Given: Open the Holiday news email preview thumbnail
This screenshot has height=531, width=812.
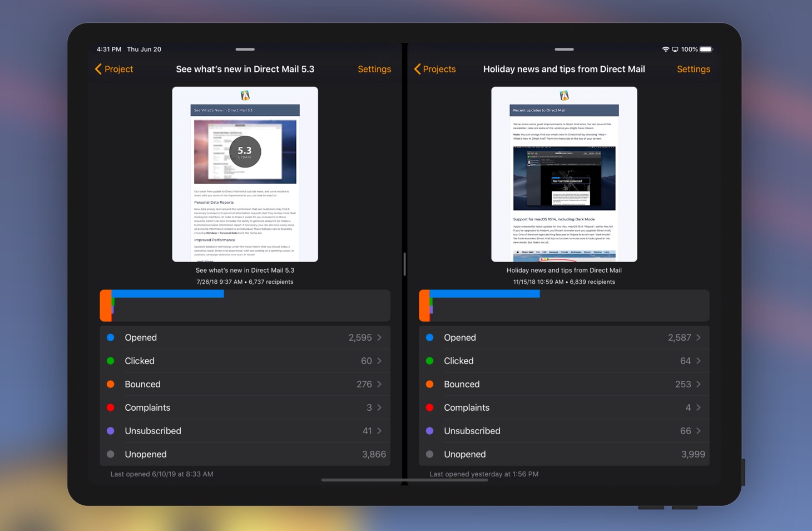Looking at the screenshot, I should tap(564, 174).
